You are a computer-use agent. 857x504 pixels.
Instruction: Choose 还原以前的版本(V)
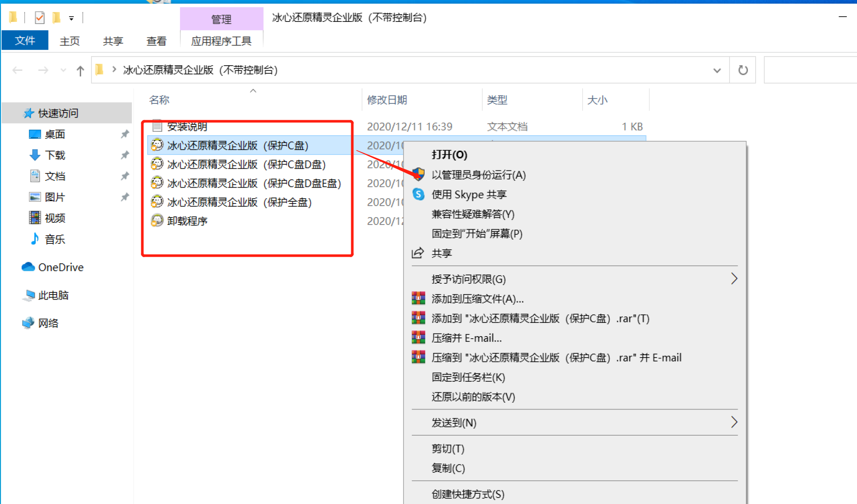click(x=473, y=397)
